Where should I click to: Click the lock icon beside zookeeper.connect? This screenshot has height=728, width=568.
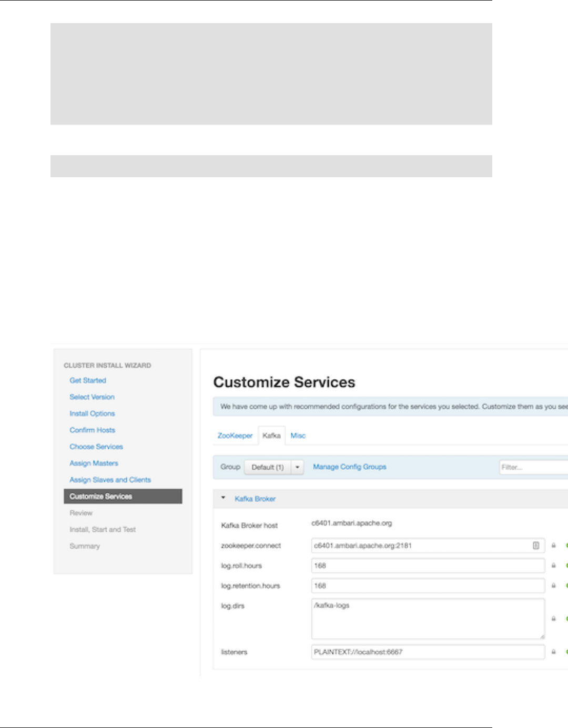pos(553,545)
